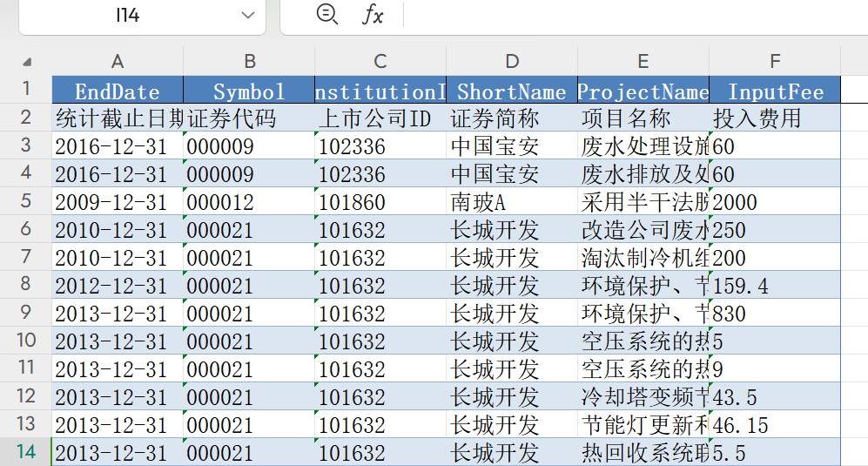
Task: Click the ProjectName header cell
Action: (x=643, y=90)
